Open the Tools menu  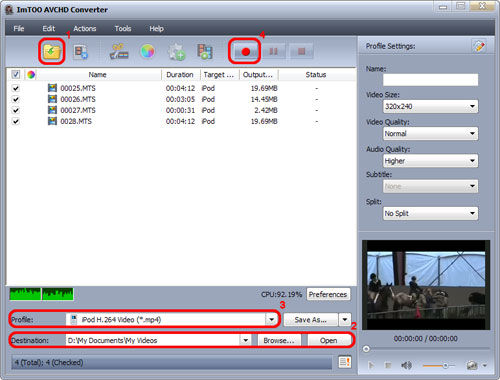(x=123, y=29)
